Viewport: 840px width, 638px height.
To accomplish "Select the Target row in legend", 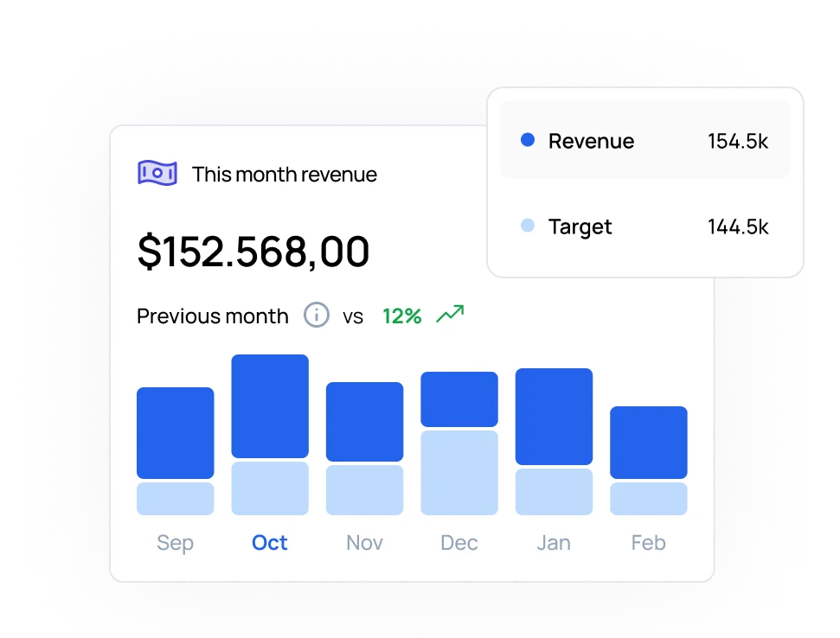I will (x=644, y=227).
